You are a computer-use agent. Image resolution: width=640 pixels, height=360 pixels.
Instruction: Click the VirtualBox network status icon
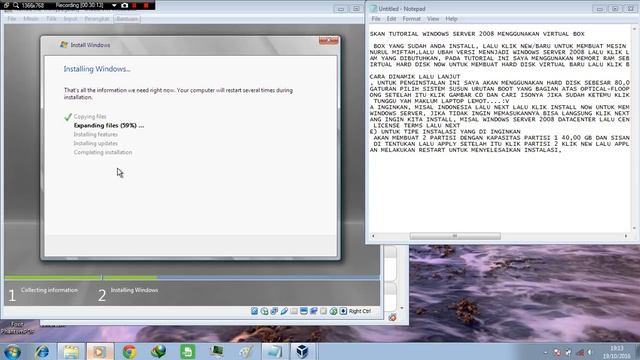[x=313, y=311]
